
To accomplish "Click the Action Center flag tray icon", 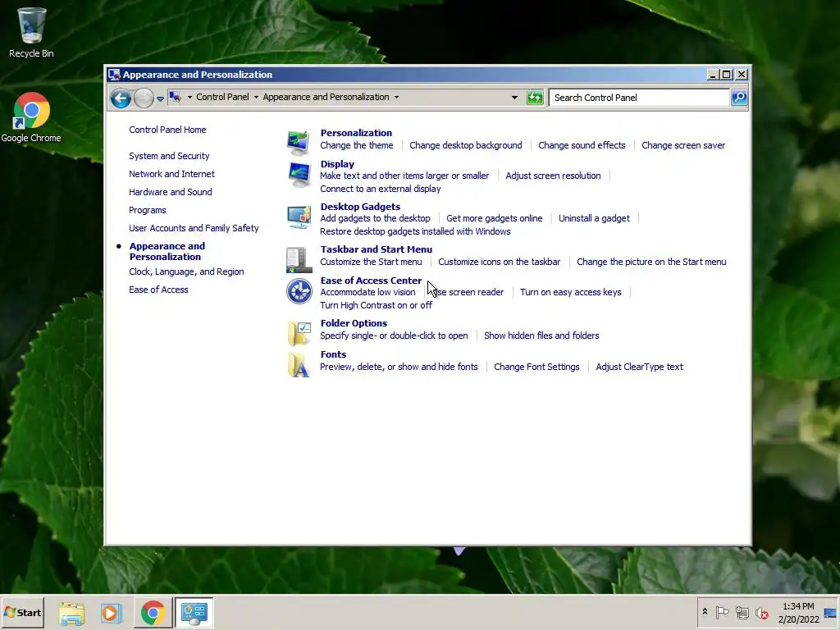I will pos(722,612).
